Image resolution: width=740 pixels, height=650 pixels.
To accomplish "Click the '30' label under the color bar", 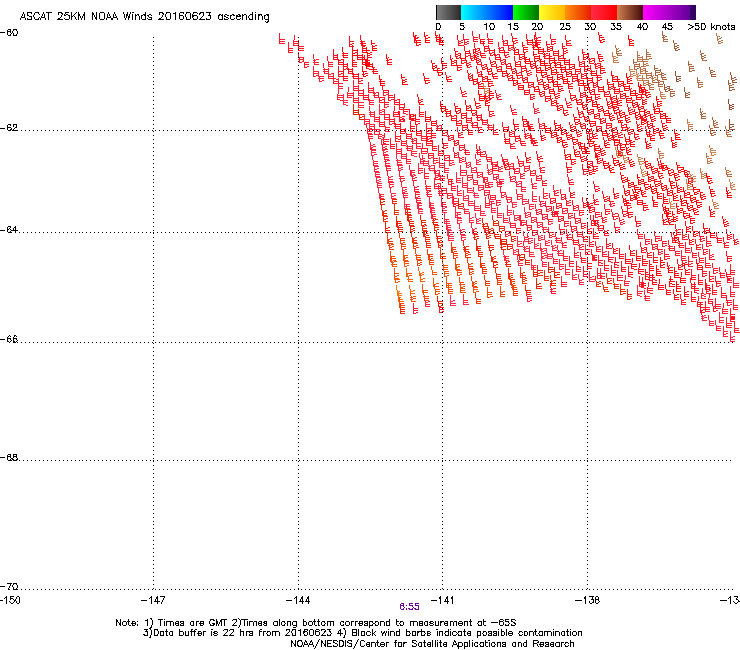I will click(x=590, y=27).
